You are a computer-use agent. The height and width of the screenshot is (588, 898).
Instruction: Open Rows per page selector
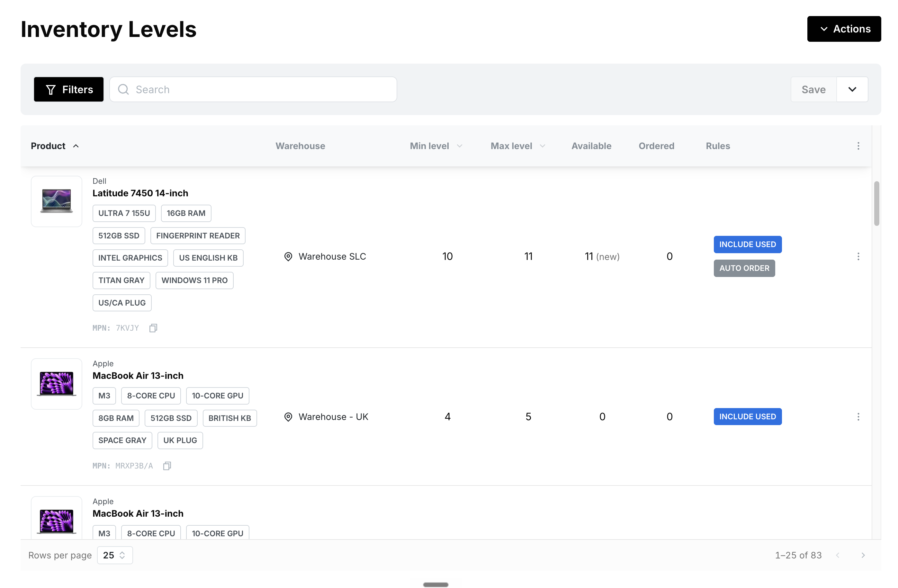115,555
